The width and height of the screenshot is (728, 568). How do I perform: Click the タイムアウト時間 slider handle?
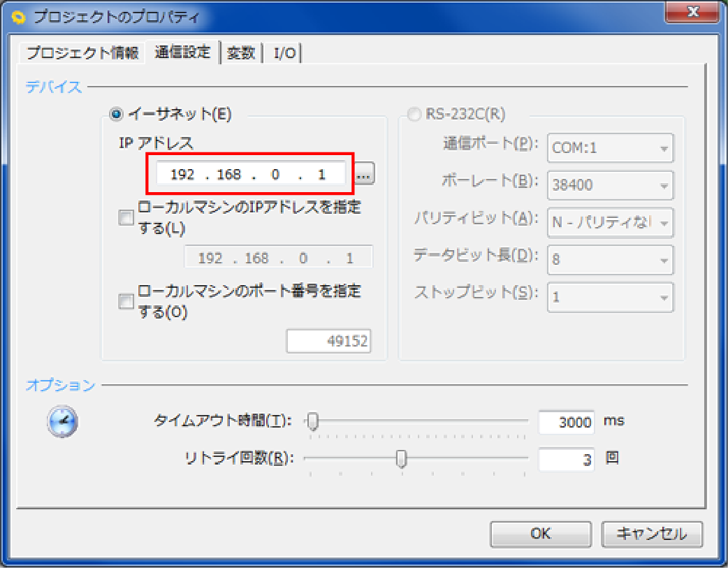[x=314, y=421]
